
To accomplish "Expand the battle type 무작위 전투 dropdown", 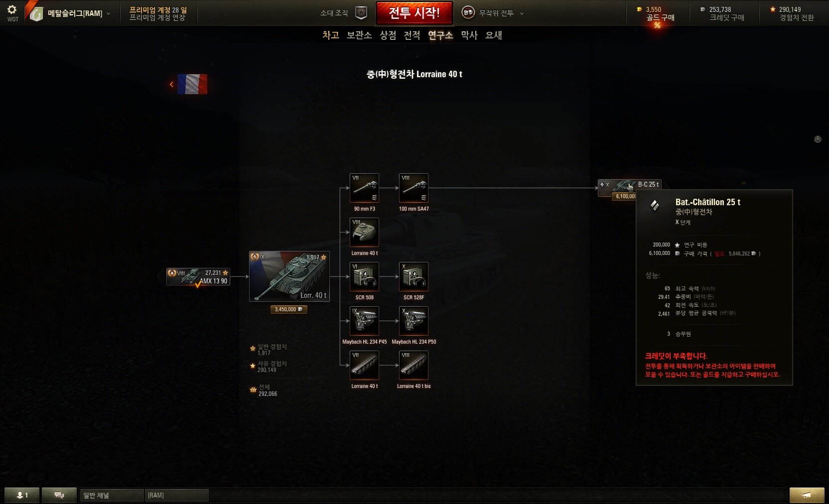I will click(522, 13).
